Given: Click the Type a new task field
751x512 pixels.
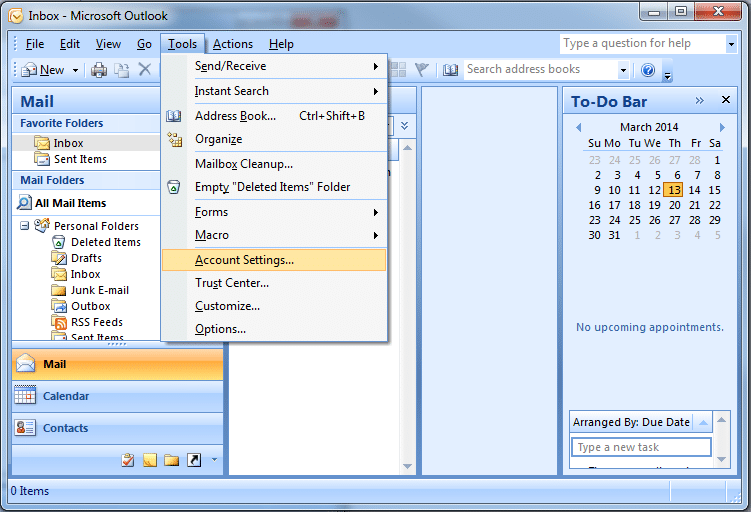Looking at the screenshot, I should click(x=641, y=447).
